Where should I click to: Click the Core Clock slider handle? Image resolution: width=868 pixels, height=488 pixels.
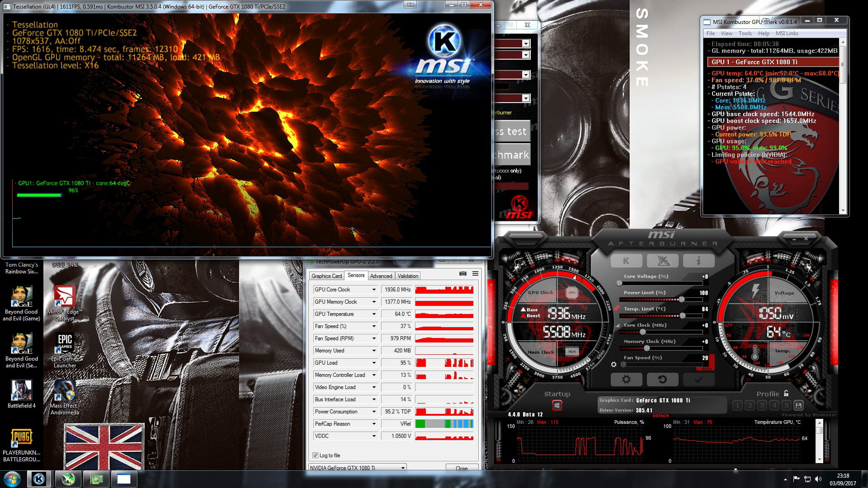pyautogui.click(x=643, y=332)
